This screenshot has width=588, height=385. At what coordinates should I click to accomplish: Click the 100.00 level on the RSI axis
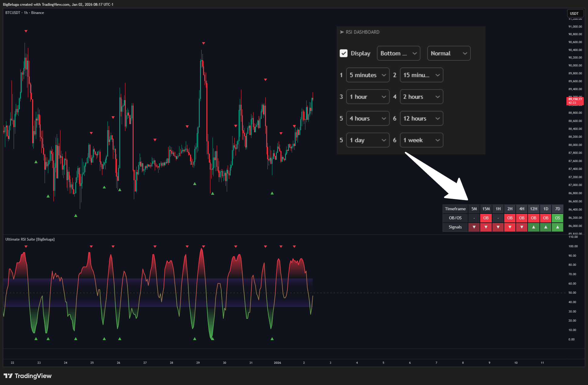(573, 246)
